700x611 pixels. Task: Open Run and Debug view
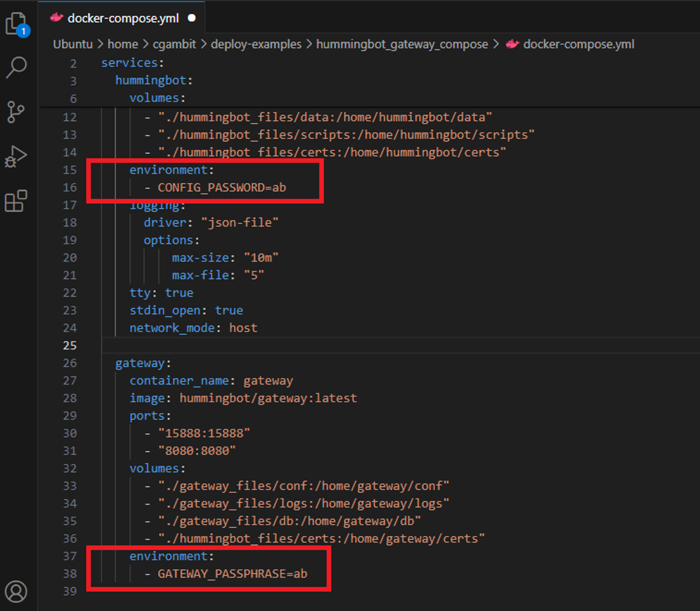pos(17,156)
